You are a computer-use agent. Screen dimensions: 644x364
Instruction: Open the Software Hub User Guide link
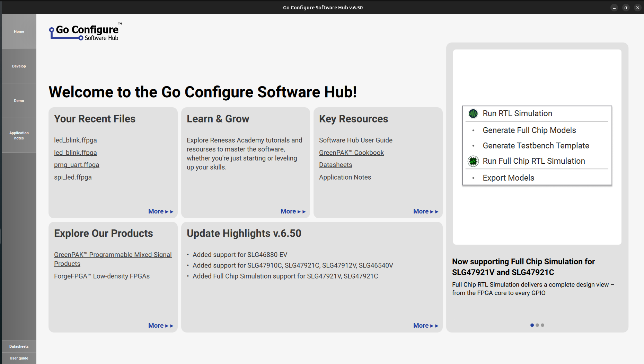click(x=355, y=140)
